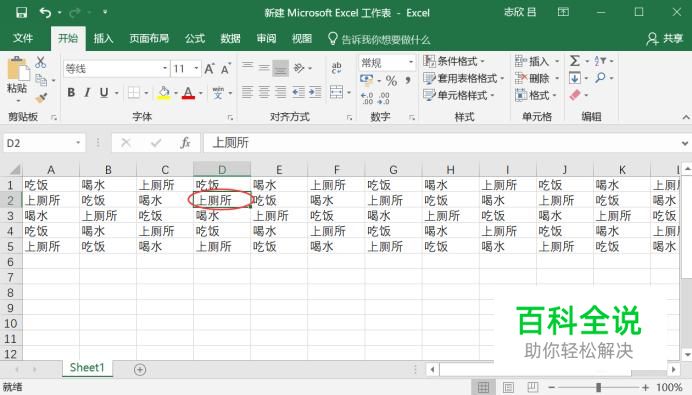
Task: Undo the last action
Action: point(45,12)
